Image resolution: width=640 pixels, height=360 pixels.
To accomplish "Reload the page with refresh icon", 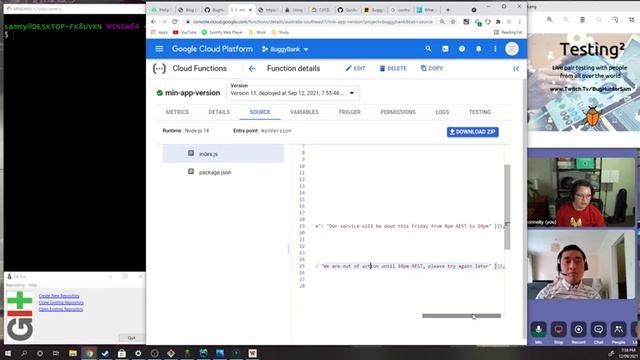I will pos(175,22).
